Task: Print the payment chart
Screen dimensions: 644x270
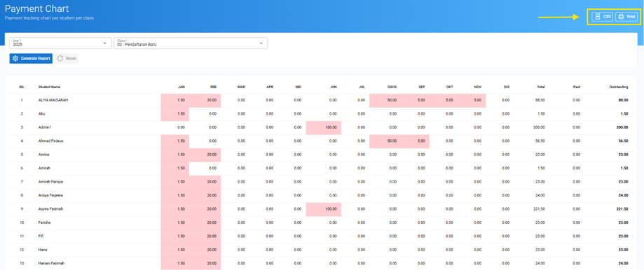Action: click(626, 17)
